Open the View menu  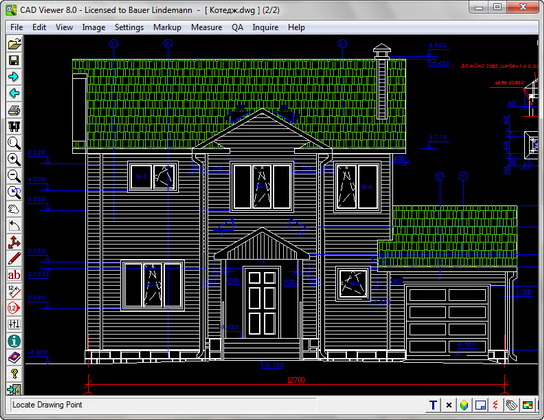coord(64,27)
